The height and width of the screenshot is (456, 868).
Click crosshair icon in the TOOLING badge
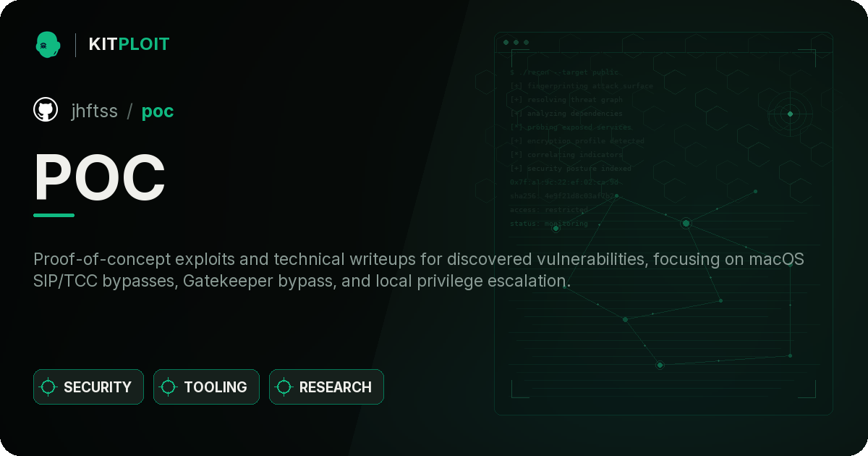click(x=169, y=387)
